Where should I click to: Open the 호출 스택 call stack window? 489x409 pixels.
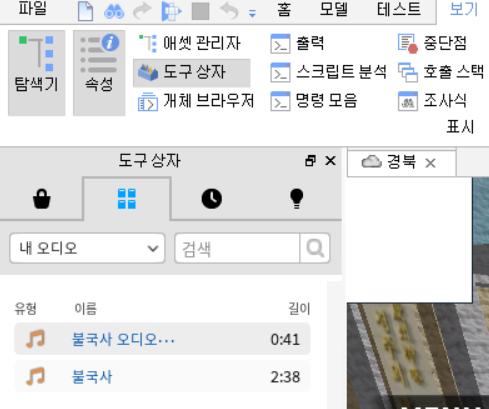[x=441, y=72]
